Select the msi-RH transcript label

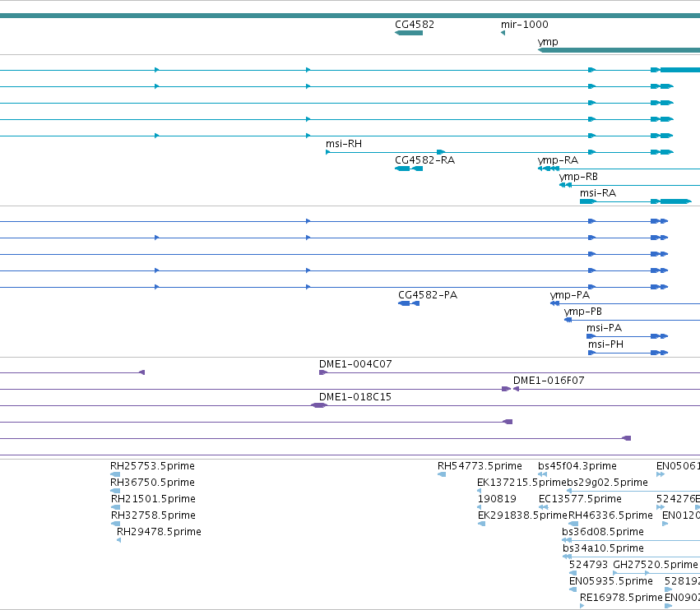344,144
